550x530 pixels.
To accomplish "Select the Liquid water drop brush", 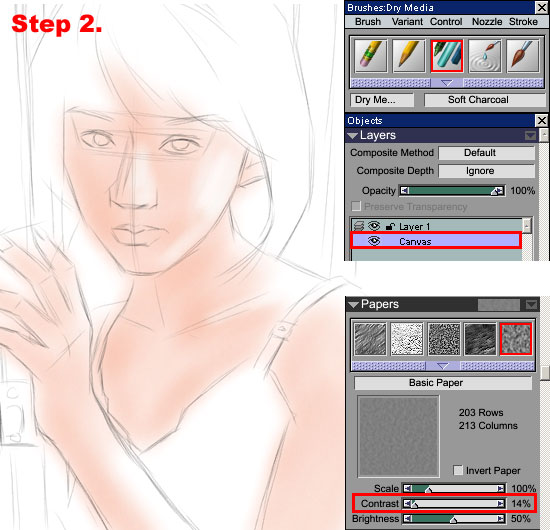I will pyautogui.click(x=485, y=56).
